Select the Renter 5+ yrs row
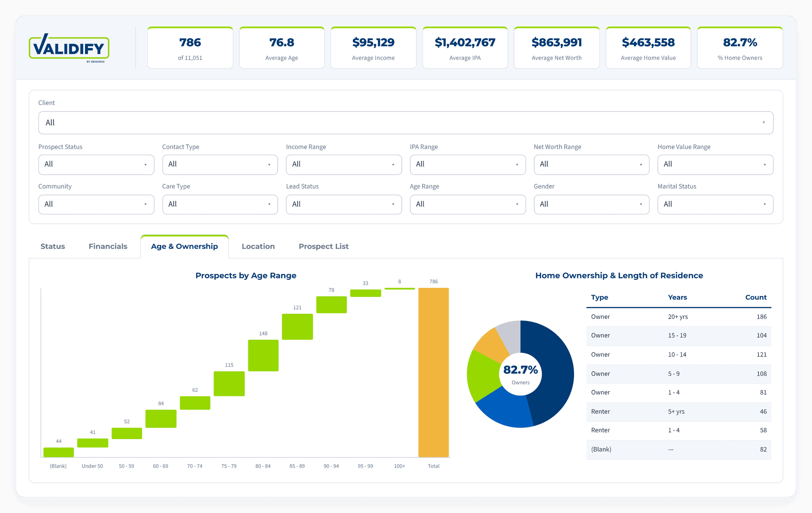Viewport: 812px width, 513px height. 679,411
